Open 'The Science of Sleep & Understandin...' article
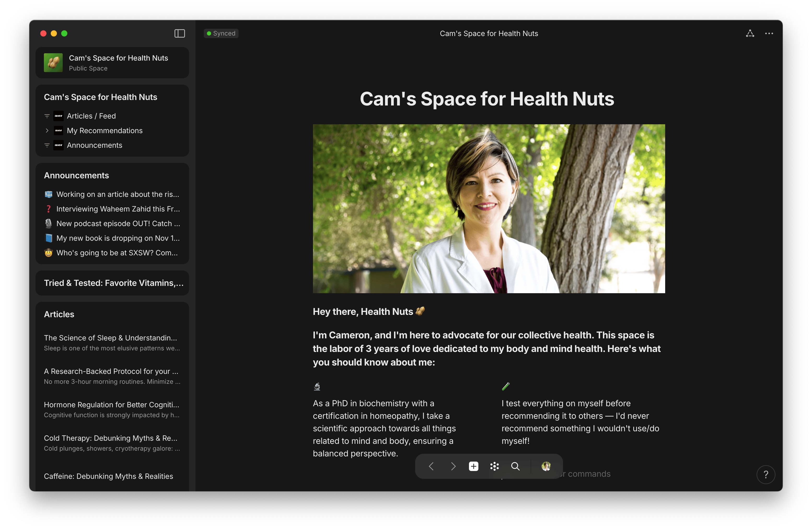Screen dimensions: 812x530 (x=112, y=343)
